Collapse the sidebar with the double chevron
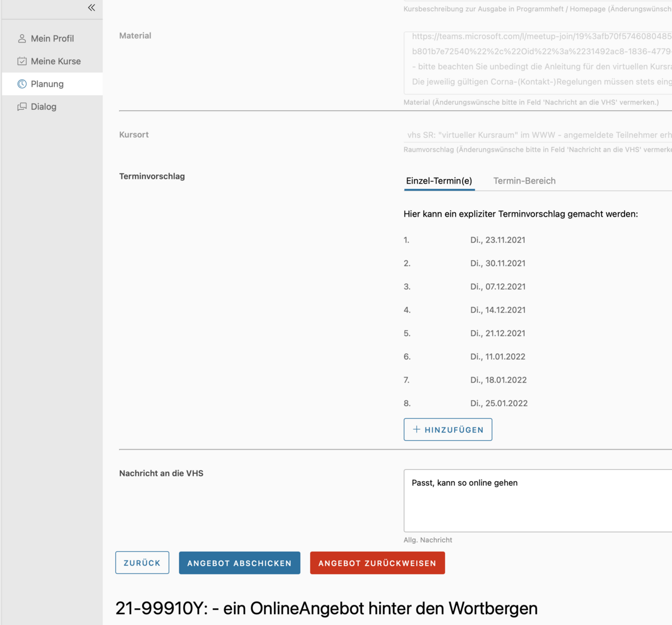The width and height of the screenshot is (672, 625). tap(91, 8)
